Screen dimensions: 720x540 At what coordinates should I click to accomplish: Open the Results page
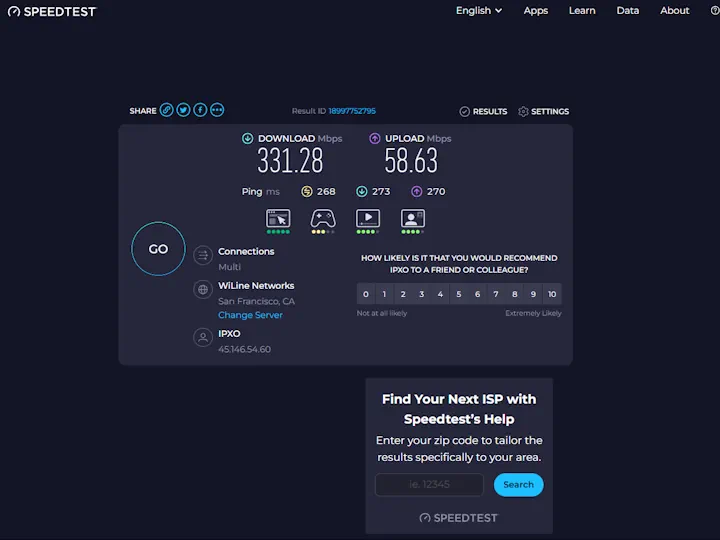(484, 112)
